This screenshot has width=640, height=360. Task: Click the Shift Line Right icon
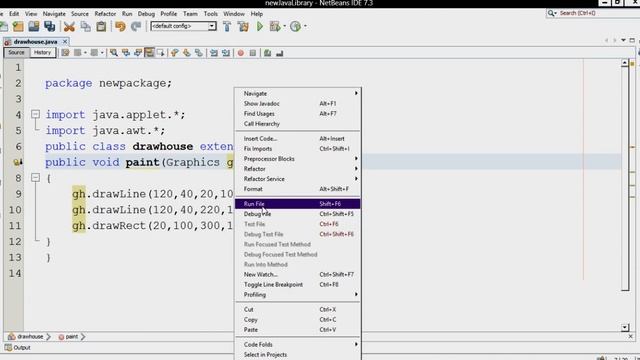226,53
